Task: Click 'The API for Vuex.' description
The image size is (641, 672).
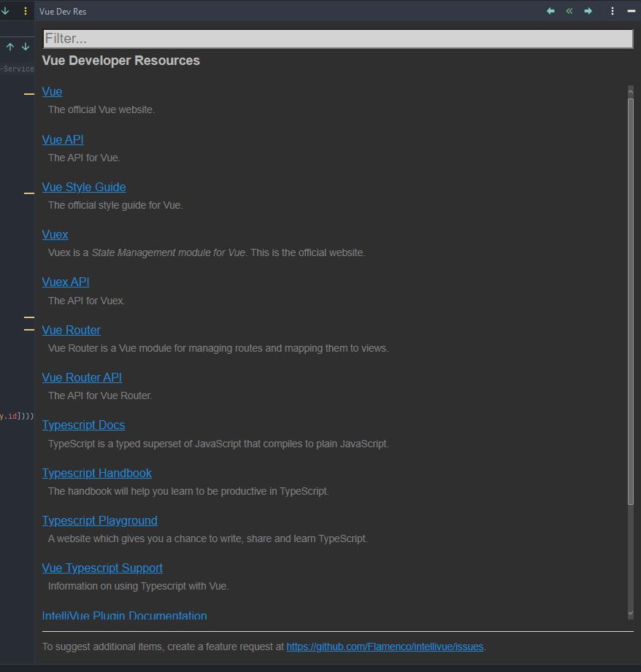Action: pos(87,301)
